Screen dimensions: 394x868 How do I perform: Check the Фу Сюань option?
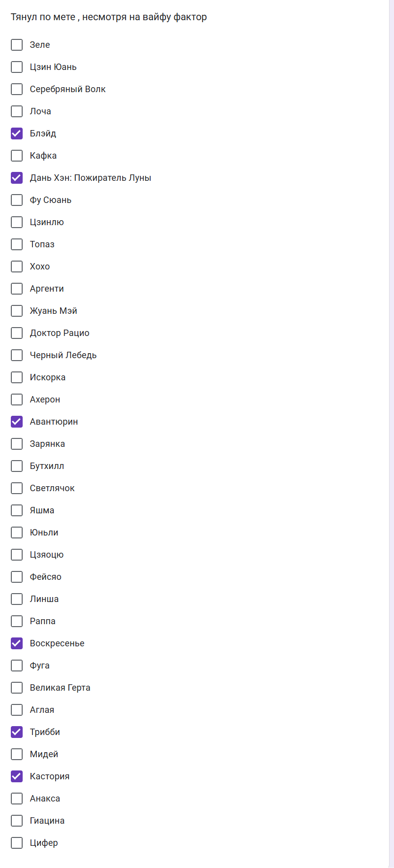tap(17, 200)
